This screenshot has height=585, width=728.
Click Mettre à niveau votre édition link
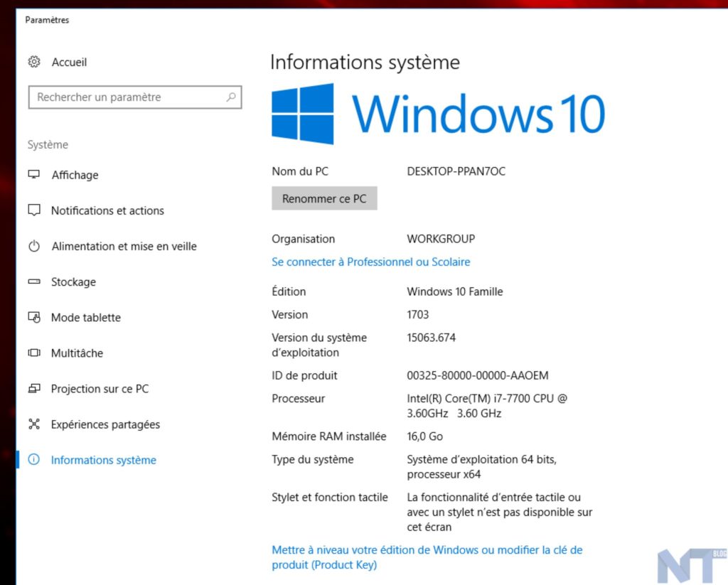click(427, 557)
